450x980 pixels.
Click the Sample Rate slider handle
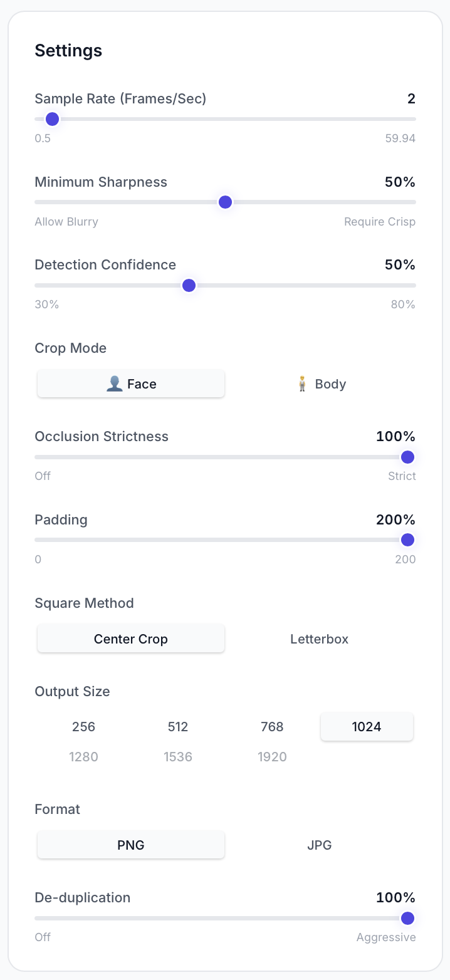click(53, 119)
